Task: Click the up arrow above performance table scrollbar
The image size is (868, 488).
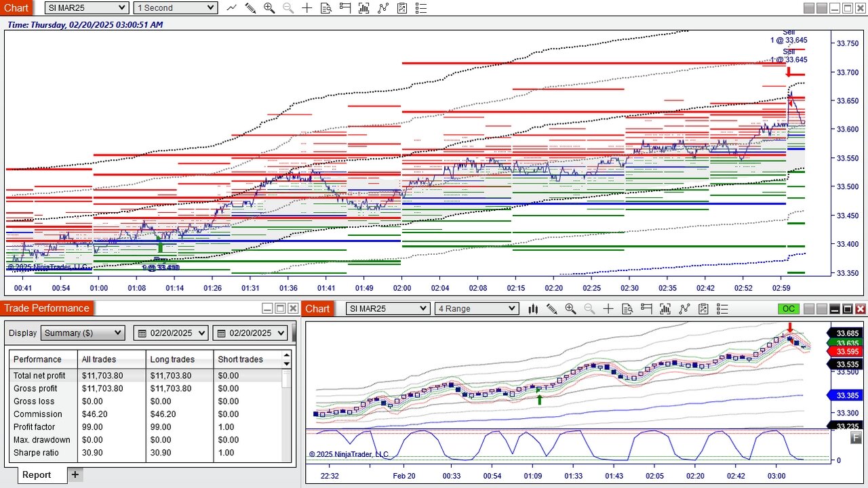Action: click(287, 355)
